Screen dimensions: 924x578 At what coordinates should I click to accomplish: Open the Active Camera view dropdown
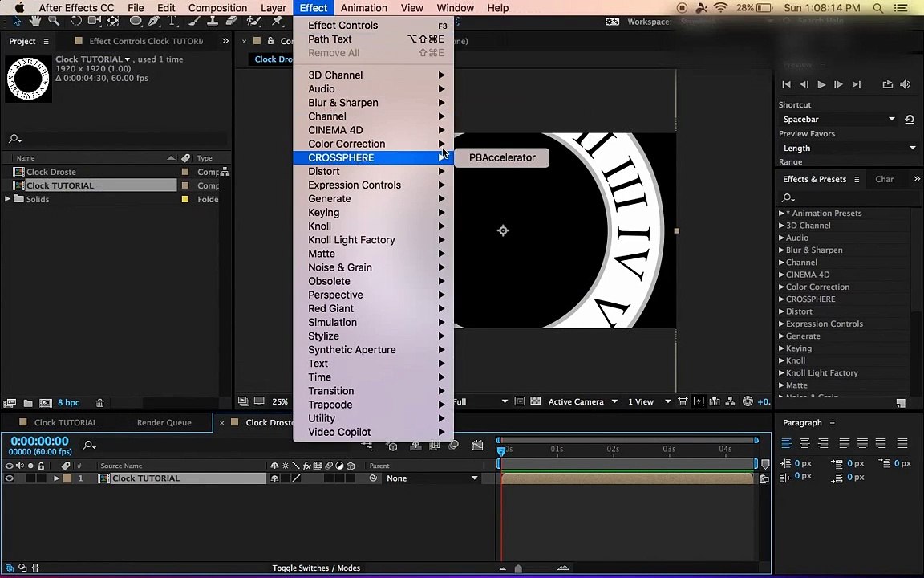coord(582,401)
